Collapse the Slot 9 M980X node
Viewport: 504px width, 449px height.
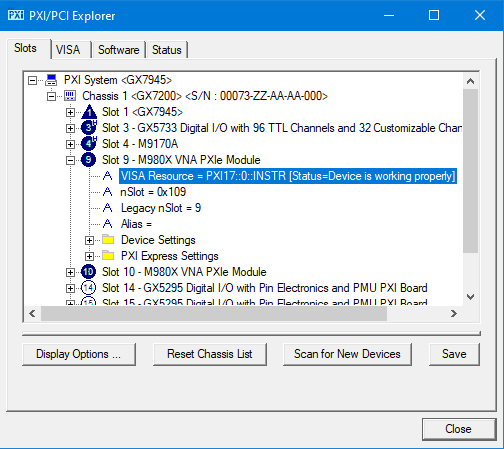(x=70, y=160)
